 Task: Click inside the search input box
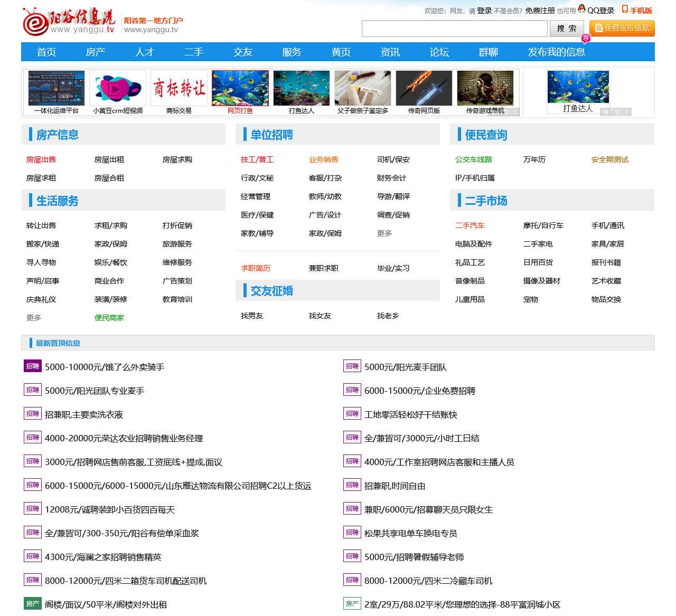[x=454, y=28]
